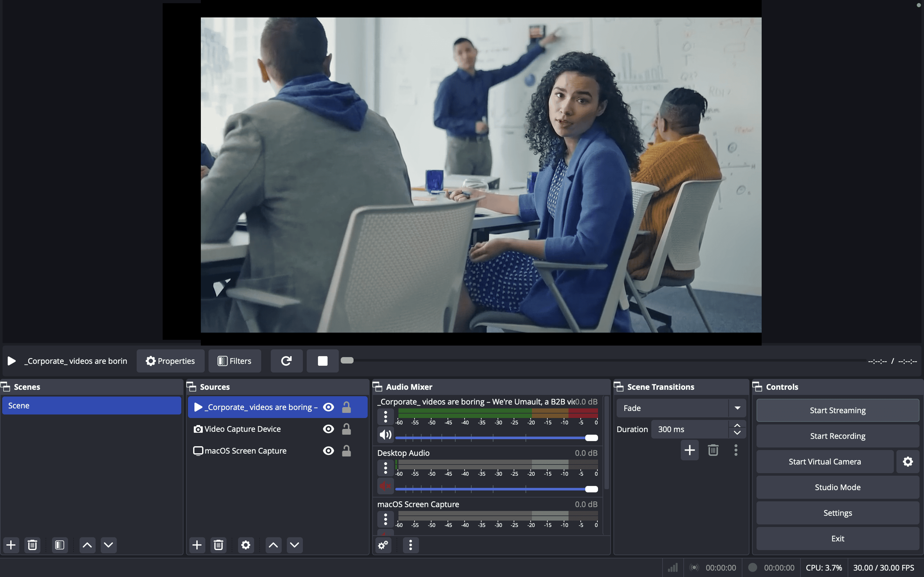The width and height of the screenshot is (924, 577).
Task: Open the Filters for the media source
Action: [x=235, y=361]
